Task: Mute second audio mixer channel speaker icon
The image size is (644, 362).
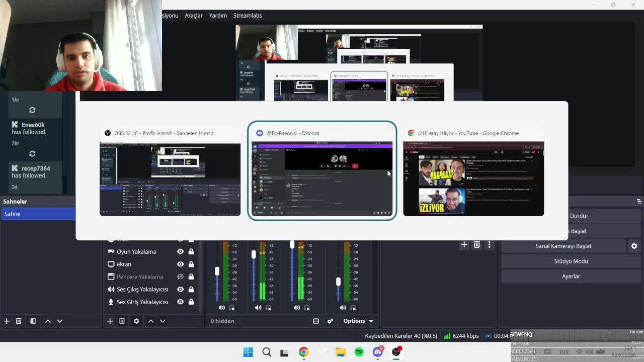Action: click(x=258, y=308)
